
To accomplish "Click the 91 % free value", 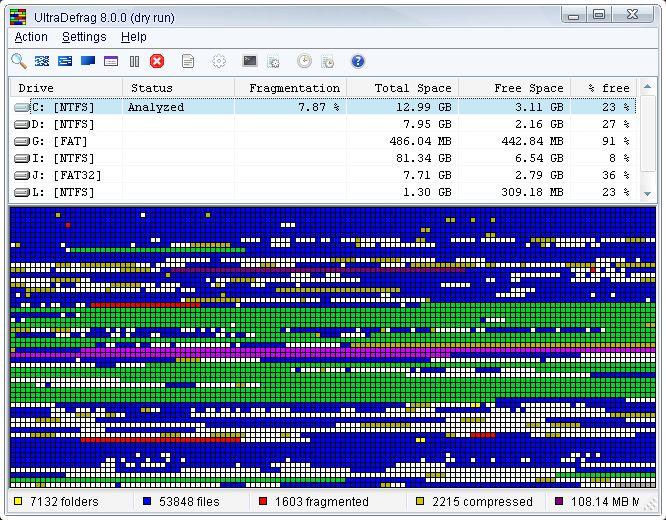I will pyautogui.click(x=615, y=141).
